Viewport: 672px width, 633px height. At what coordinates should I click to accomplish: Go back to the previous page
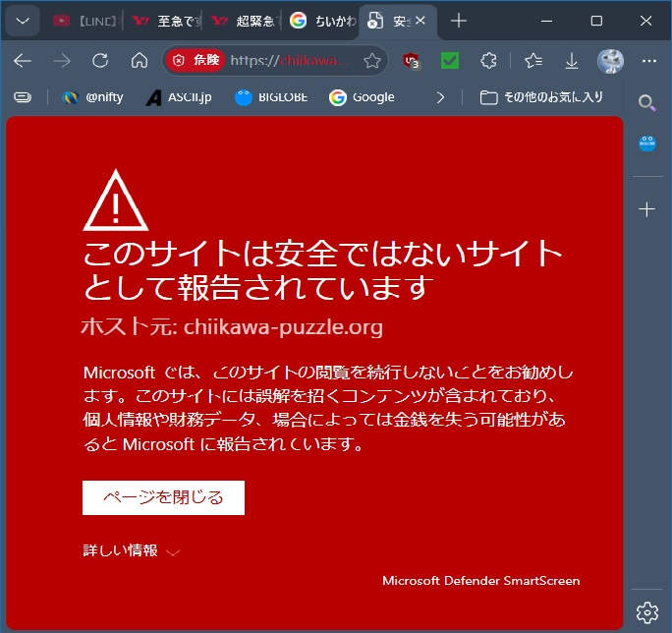click(x=23, y=61)
